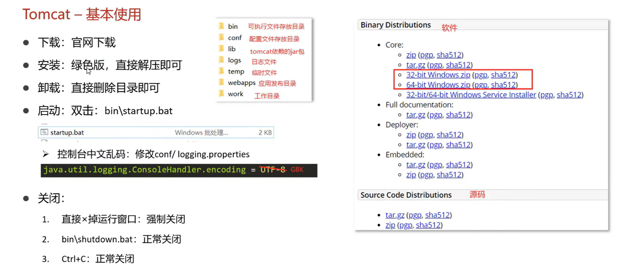
Task: Open pgp link for Embedded zip
Action: click(426, 175)
